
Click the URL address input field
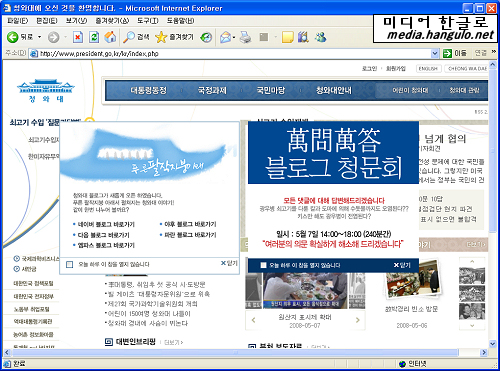(x=234, y=53)
